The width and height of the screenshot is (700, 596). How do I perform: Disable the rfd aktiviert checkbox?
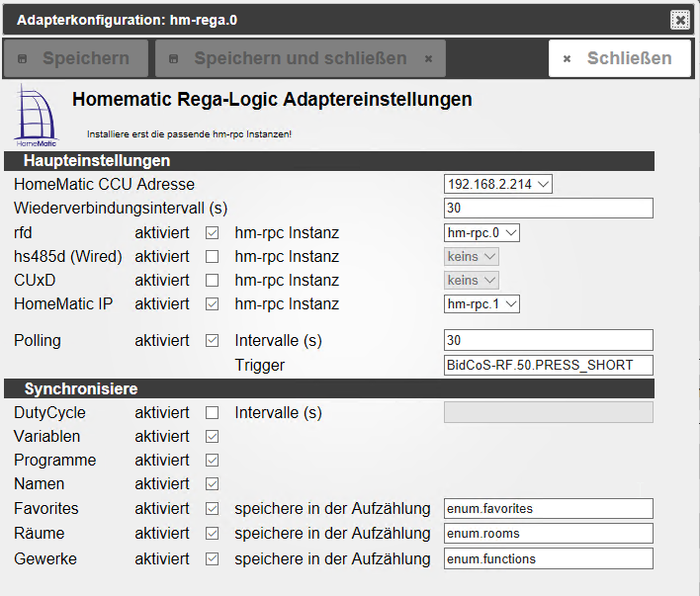tap(212, 233)
